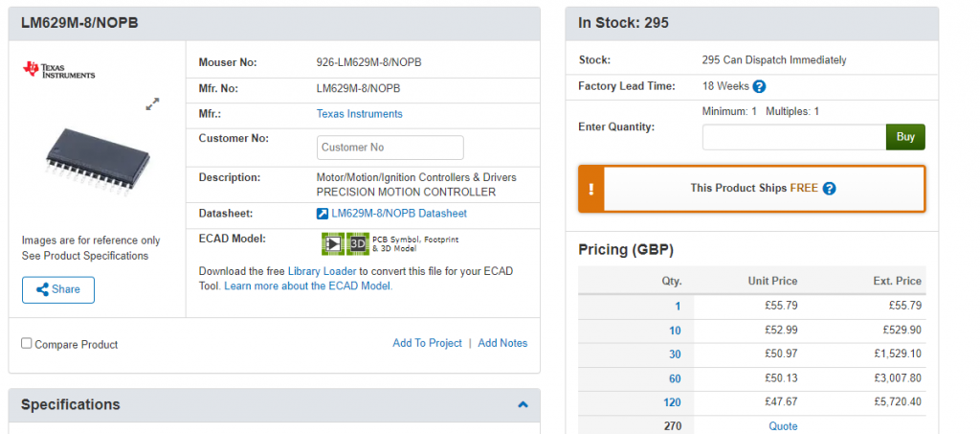The width and height of the screenshot is (980, 434).
Task: Click the orange exclamation alert icon
Action: [x=591, y=189]
